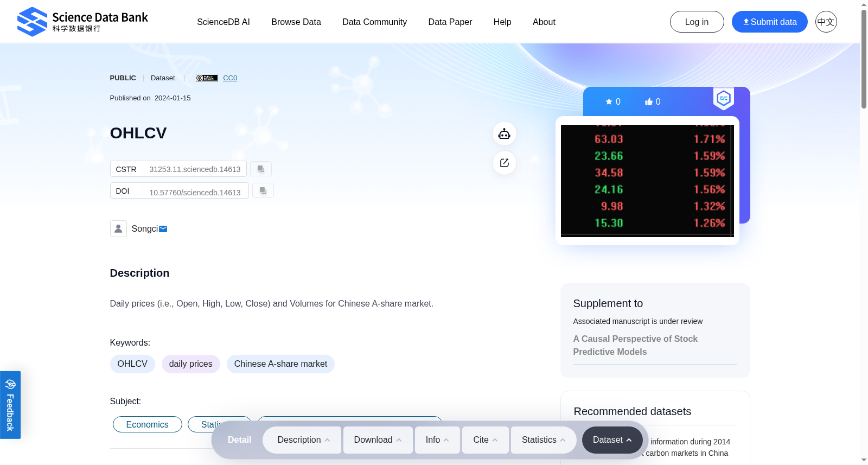Screen dimensions: 868x465
Task: Open Data Paper menu
Action: (x=450, y=22)
